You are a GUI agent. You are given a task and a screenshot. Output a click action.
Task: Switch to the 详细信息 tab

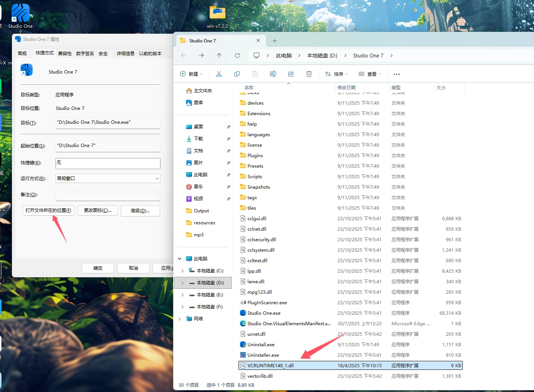[125, 54]
